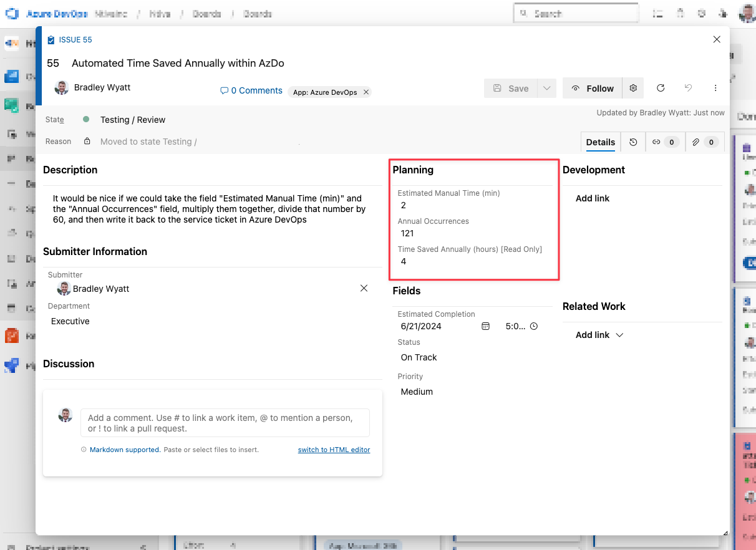Click the Azure DevOps logo icon
The width and height of the screenshot is (756, 550).
coord(12,13)
